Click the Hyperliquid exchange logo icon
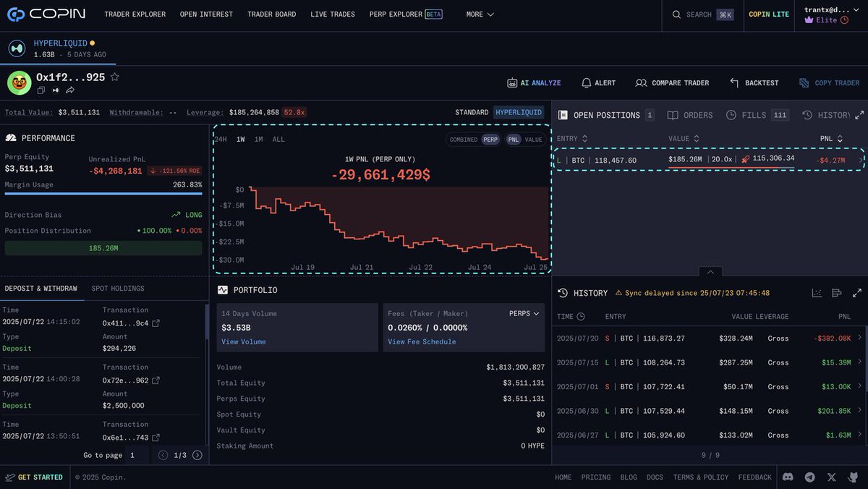 coord(17,48)
